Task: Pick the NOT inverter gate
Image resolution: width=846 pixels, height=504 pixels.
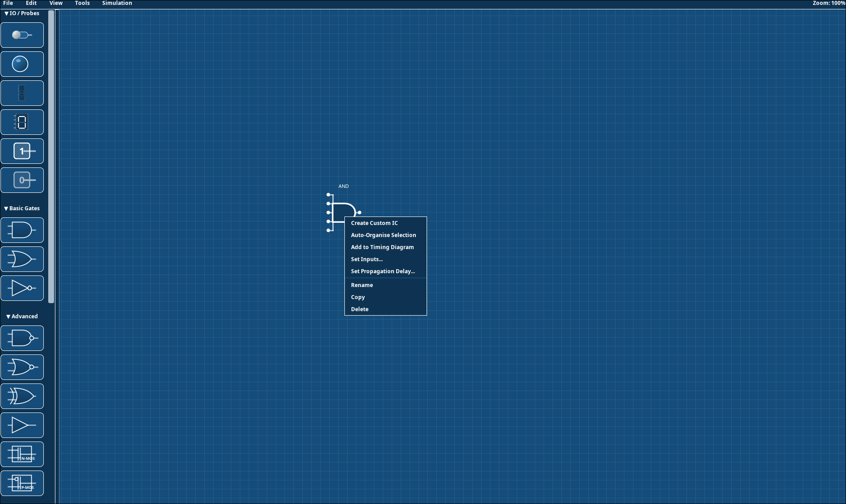Action: click(22, 288)
